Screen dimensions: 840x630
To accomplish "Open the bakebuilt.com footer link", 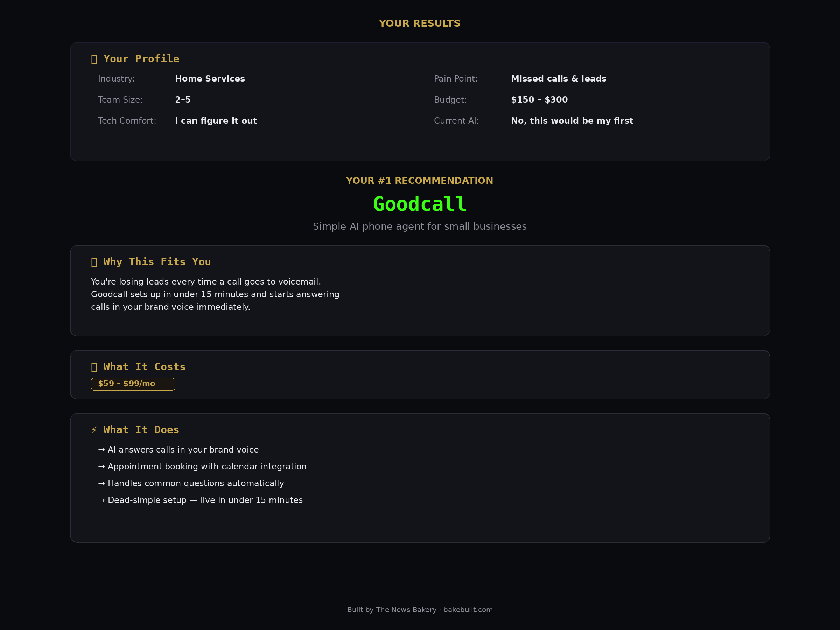I will point(468,609).
